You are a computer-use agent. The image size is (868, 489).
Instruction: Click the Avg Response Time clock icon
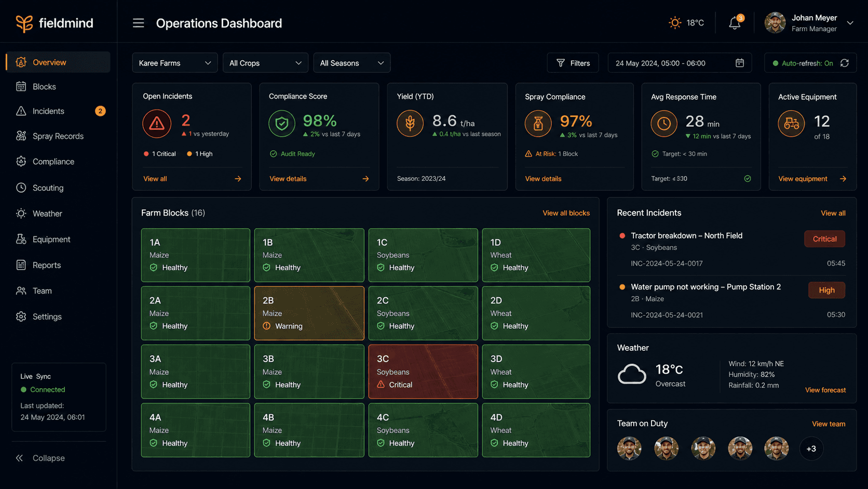tap(664, 124)
